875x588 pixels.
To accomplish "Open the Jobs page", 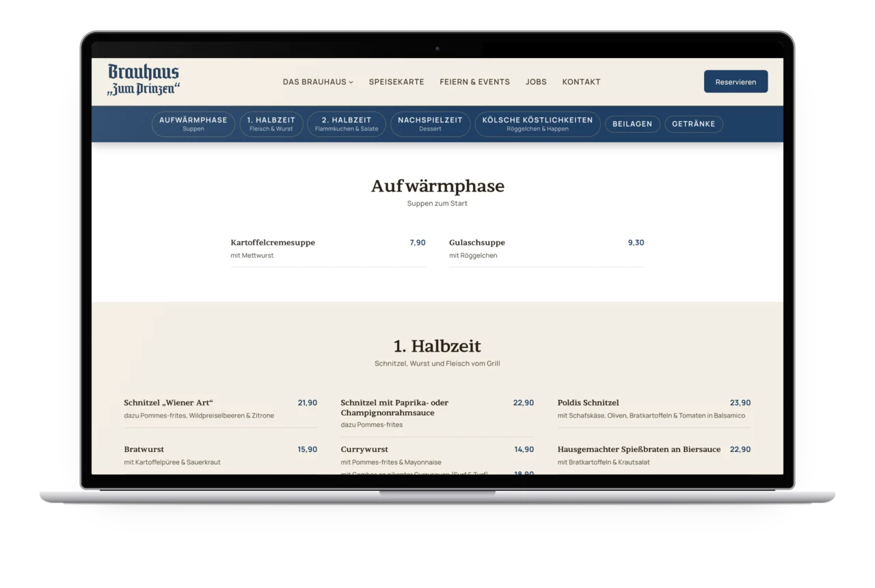I will tap(536, 82).
